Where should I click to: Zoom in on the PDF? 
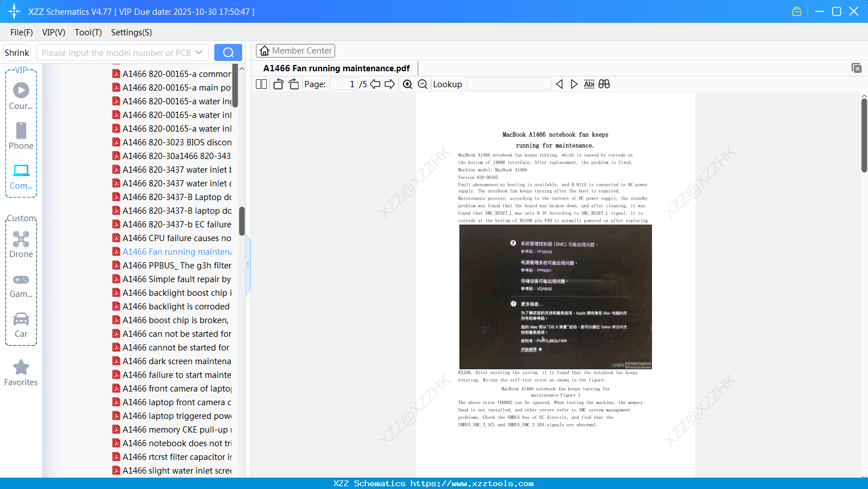coord(407,84)
